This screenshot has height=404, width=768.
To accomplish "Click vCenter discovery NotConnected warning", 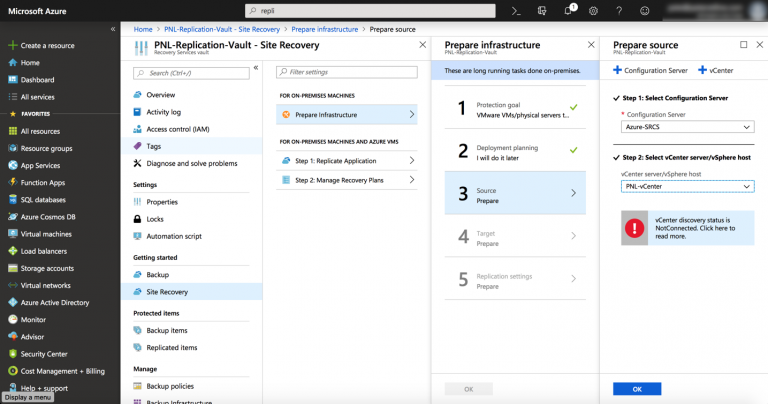I will tap(687, 228).
